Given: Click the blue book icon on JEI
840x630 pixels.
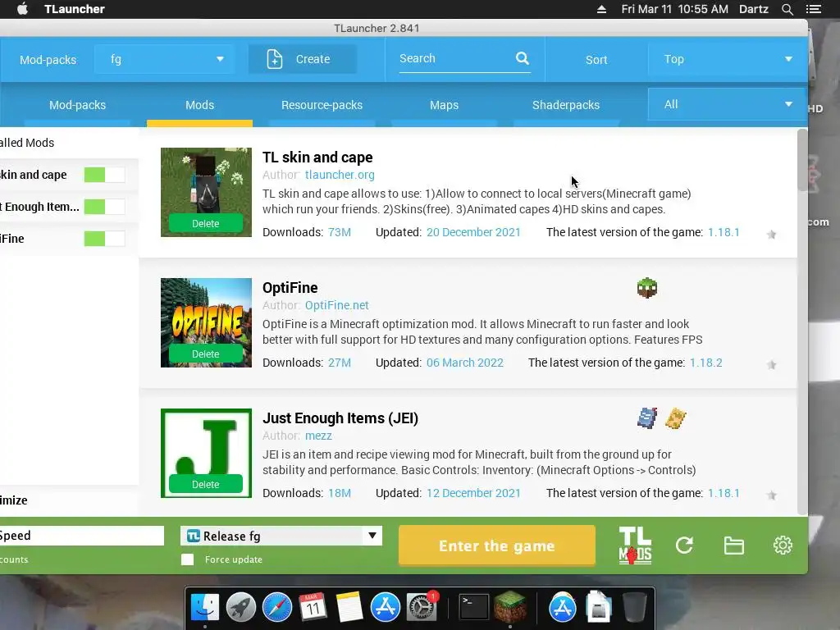Looking at the screenshot, I should (647, 418).
